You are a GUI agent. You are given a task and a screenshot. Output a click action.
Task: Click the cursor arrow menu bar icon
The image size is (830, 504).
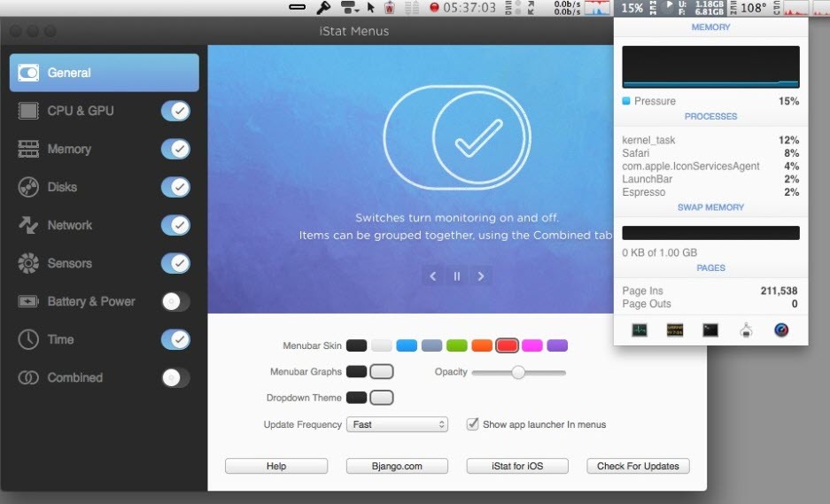(370, 7)
